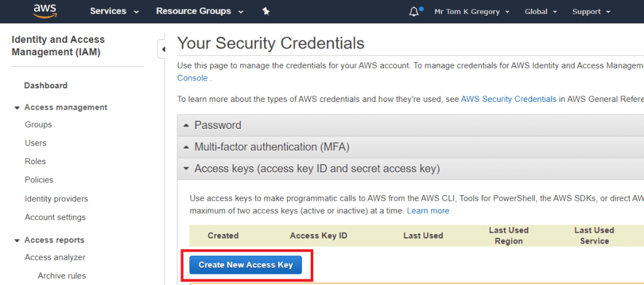Open the Mr Tom K Gregory account menu

pyautogui.click(x=472, y=11)
